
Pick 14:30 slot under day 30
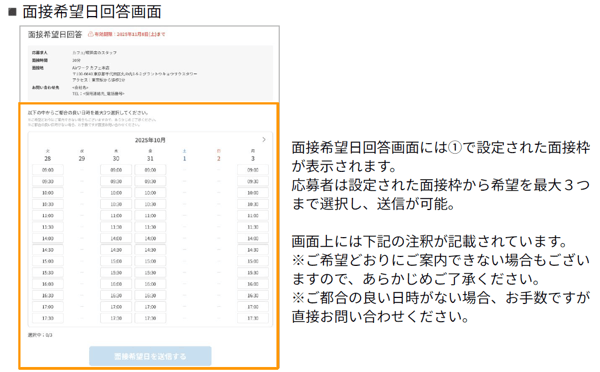coord(116,250)
